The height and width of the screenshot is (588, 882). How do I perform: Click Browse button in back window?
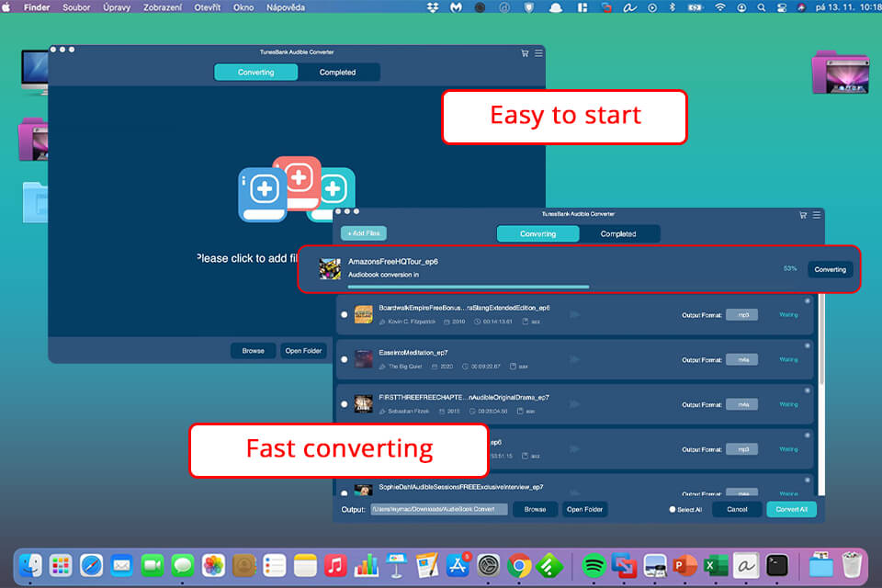(x=254, y=351)
